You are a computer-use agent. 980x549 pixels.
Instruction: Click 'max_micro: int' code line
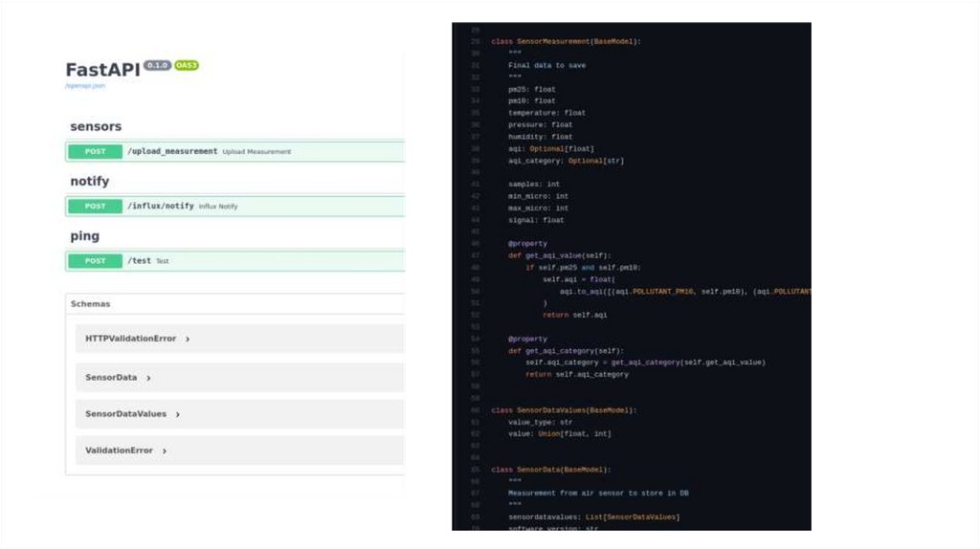[539, 208]
